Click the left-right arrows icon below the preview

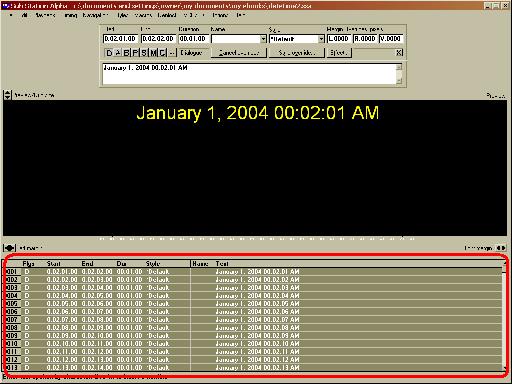pyautogui.click(x=9, y=248)
